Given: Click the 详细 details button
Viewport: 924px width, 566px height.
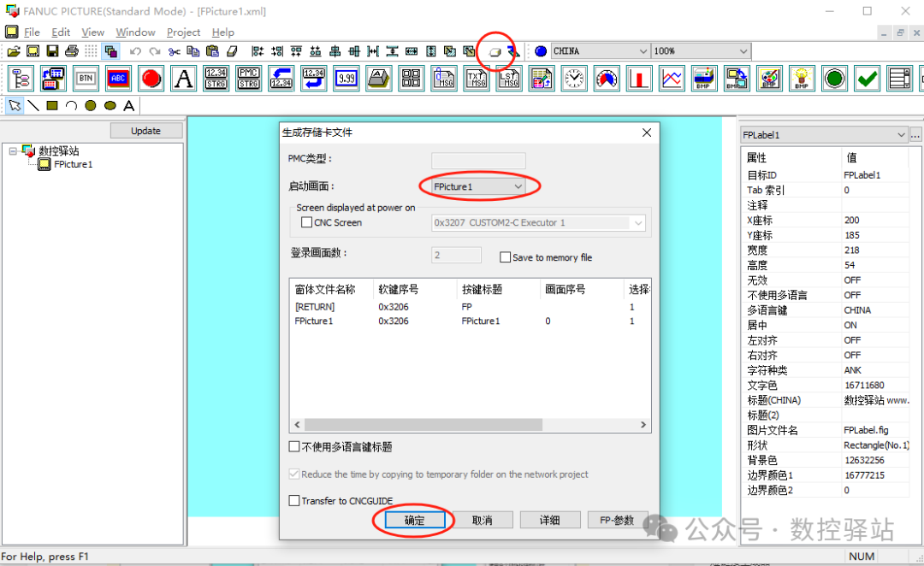Looking at the screenshot, I should click(550, 521).
